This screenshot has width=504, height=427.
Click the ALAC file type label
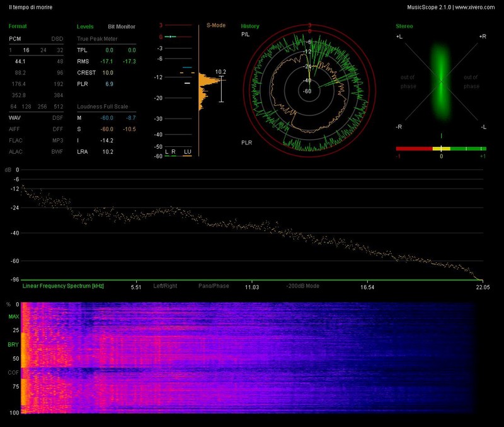pyautogui.click(x=16, y=151)
